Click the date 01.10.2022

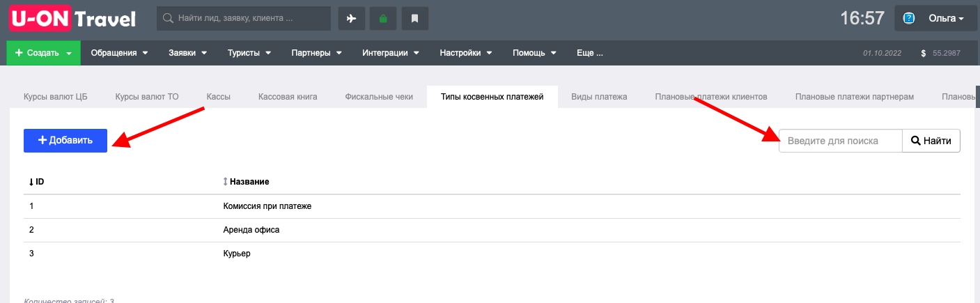[882, 53]
